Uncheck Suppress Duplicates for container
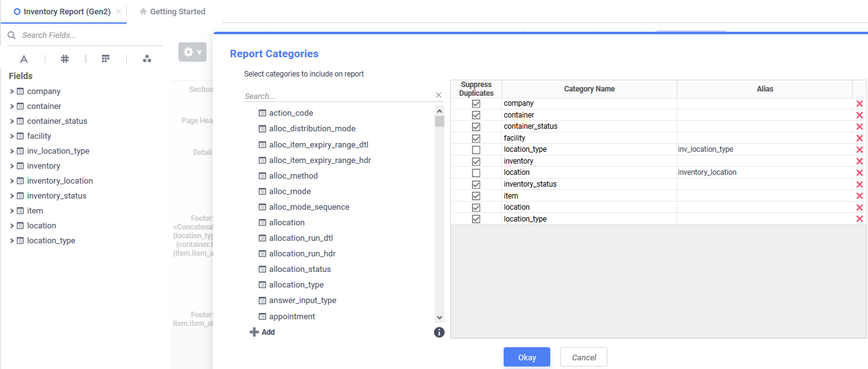The image size is (868, 369). tap(476, 115)
